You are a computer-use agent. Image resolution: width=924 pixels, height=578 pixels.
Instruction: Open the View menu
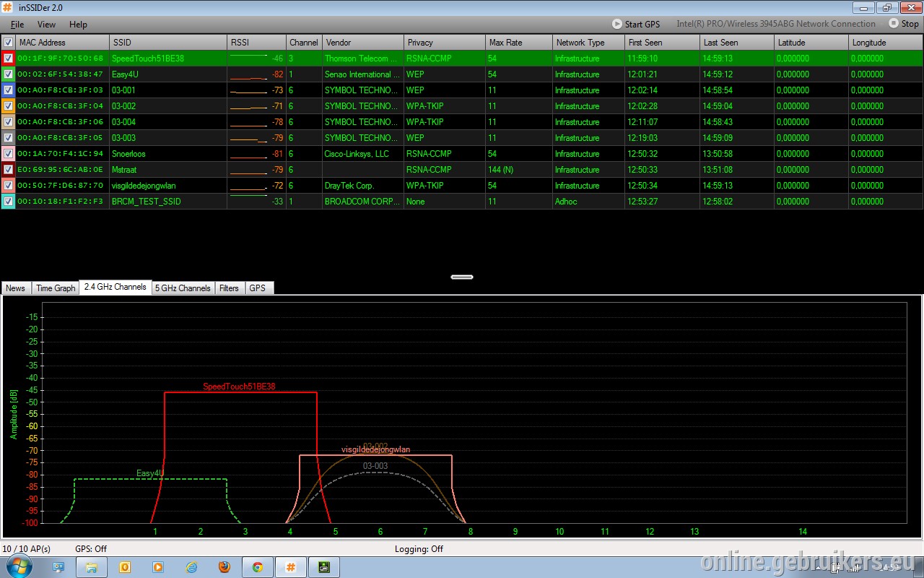pos(46,25)
